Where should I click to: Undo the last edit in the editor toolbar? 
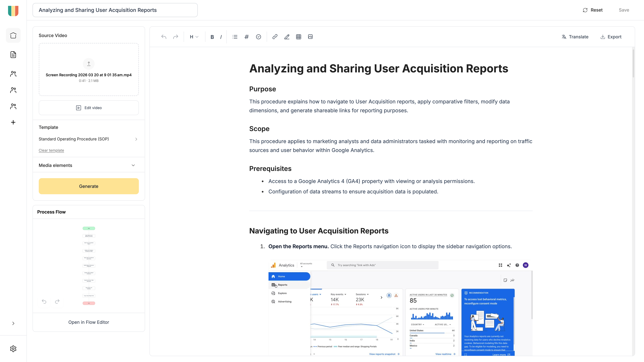(164, 37)
